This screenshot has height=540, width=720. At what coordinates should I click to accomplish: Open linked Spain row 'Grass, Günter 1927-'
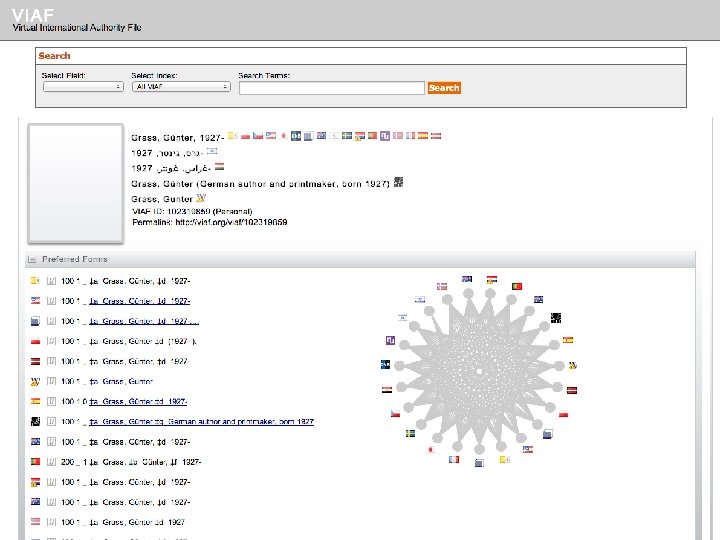click(x=138, y=402)
